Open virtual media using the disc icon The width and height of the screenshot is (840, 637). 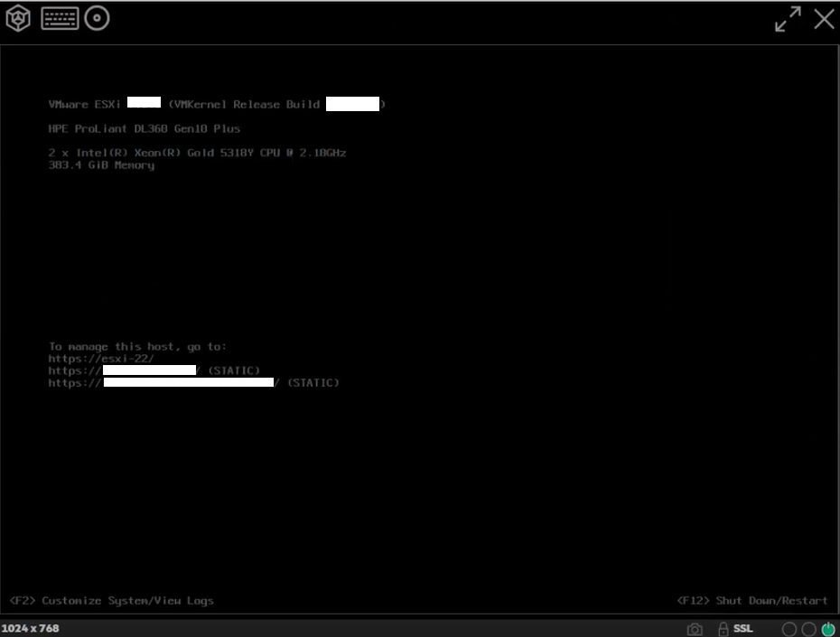[x=98, y=18]
